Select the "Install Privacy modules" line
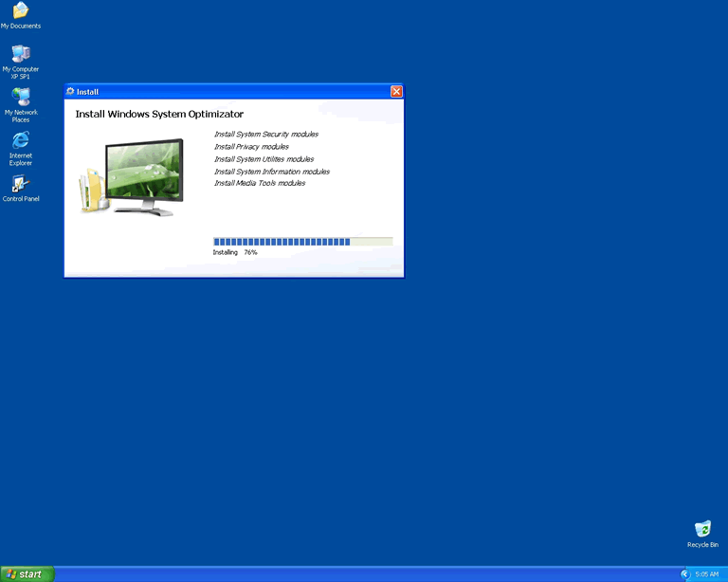Viewport: 728px width, 582px height. [x=251, y=147]
